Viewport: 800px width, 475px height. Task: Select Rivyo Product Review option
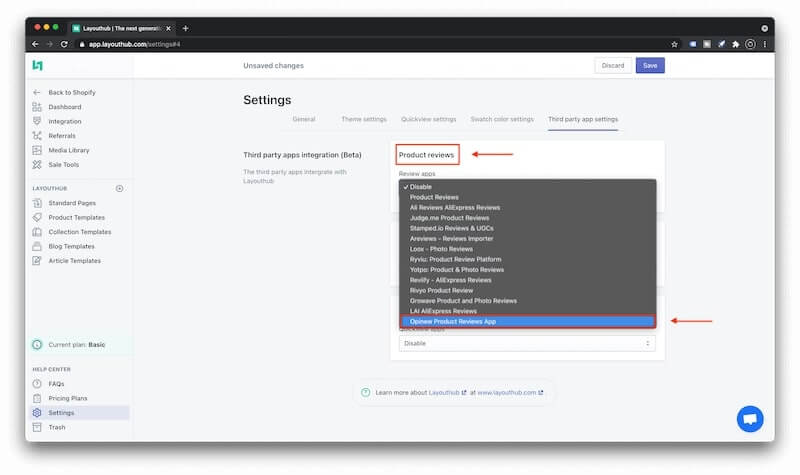[x=528, y=290]
